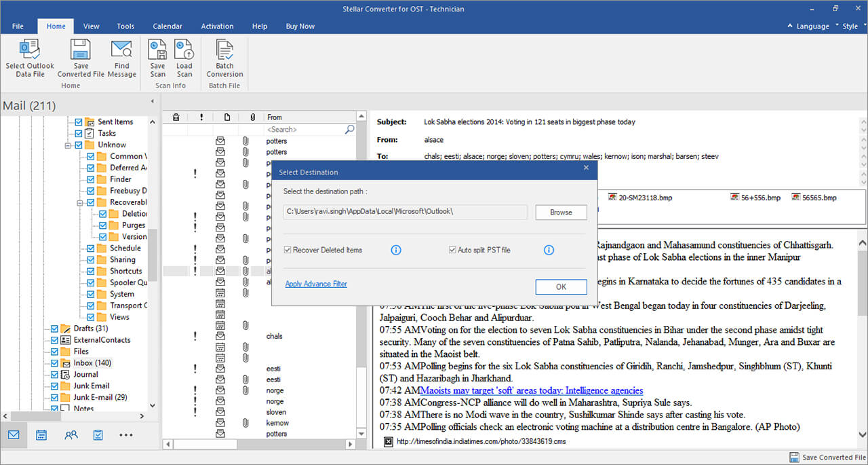Viewport: 868px width, 465px height.
Task: Switch to the Mail view icon at bottom
Action: pos(14,435)
